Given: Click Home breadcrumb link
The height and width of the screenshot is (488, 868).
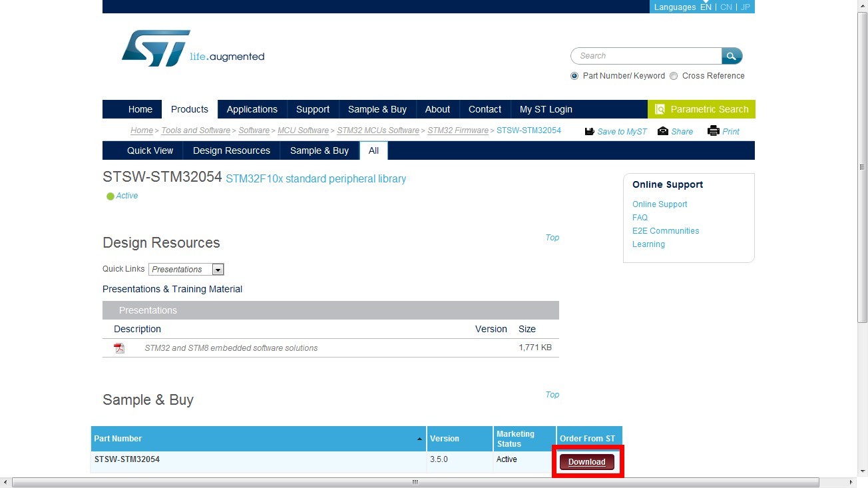Looking at the screenshot, I should (x=142, y=130).
